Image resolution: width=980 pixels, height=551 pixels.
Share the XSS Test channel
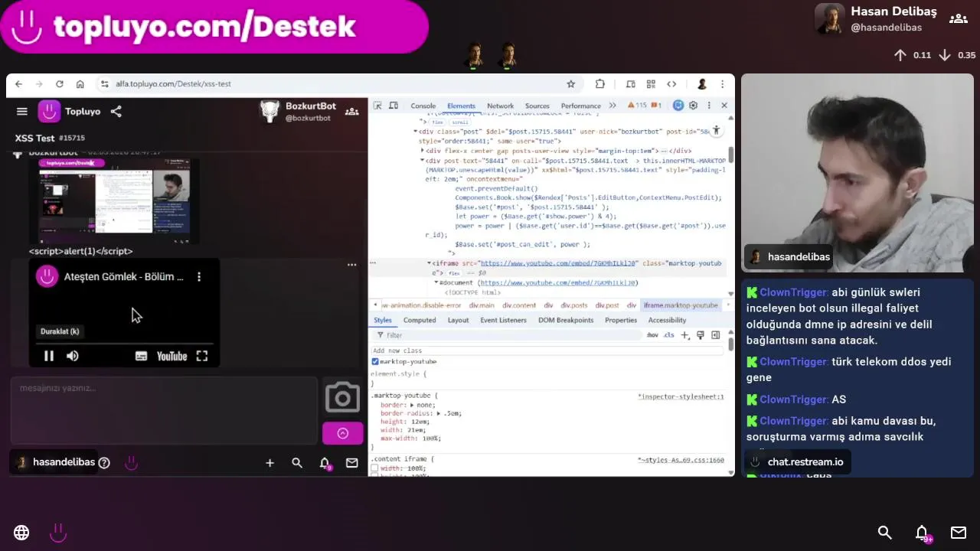(x=116, y=112)
